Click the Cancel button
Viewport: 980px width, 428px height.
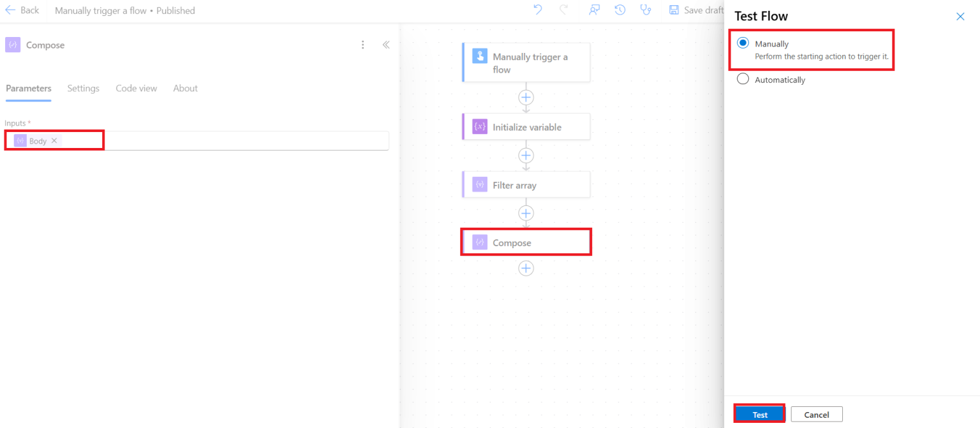[817, 415]
